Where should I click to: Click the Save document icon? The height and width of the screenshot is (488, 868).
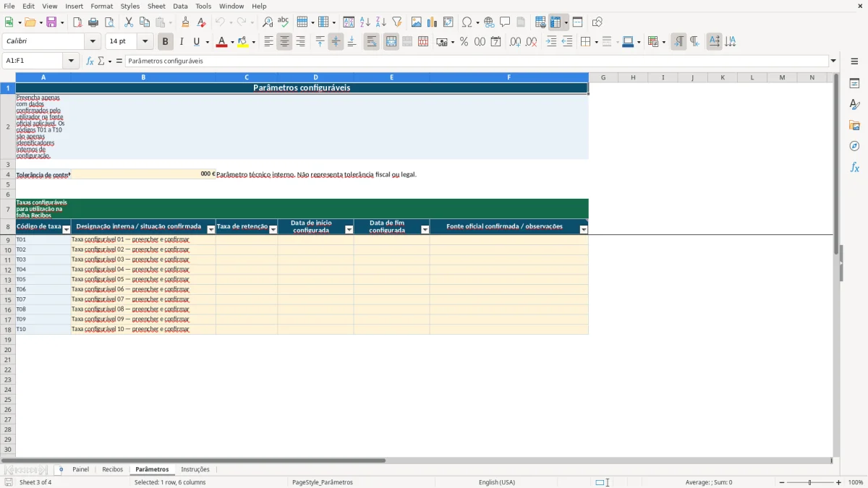tap(51, 22)
